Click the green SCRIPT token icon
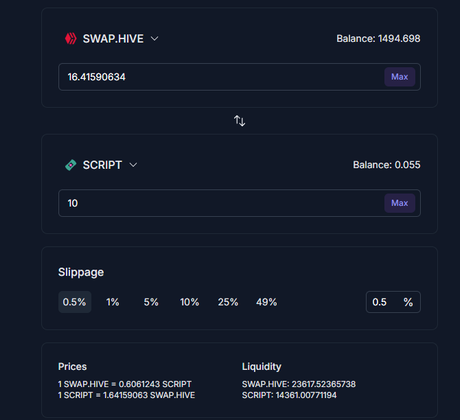Image resolution: width=460 pixels, height=420 pixels. (71, 165)
